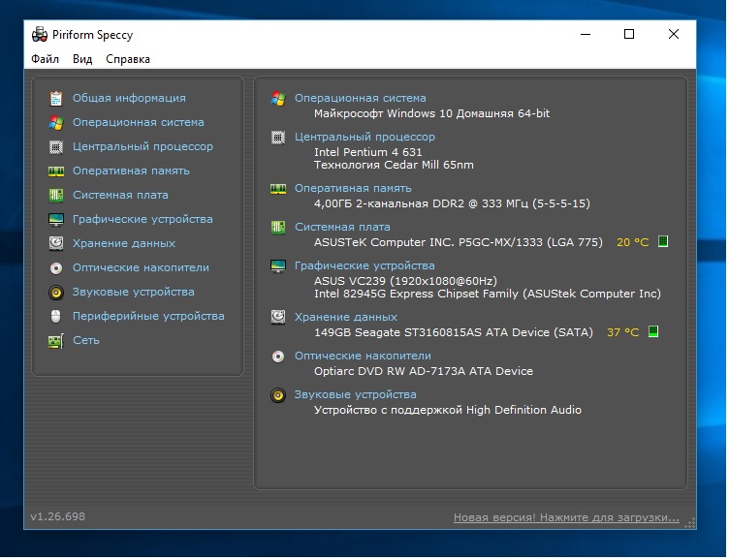Click the RAM stick icon in the sidebar
Screen dimensions: 729x560
click(x=56, y=171)
